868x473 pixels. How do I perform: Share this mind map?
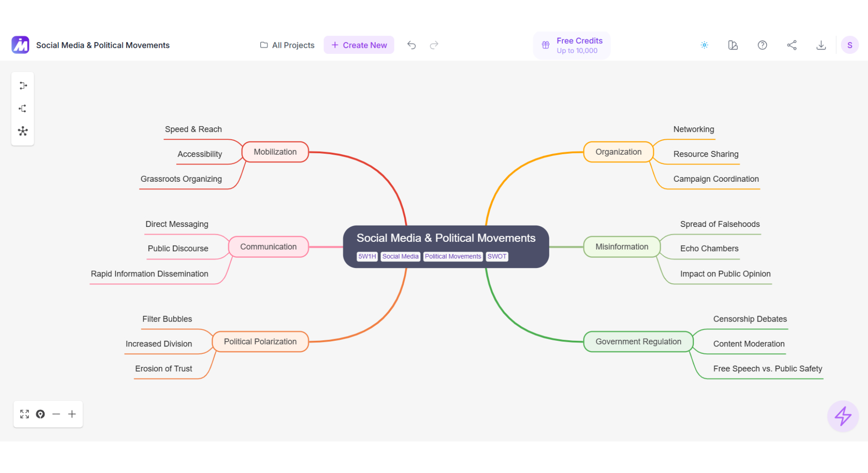click(792, 45)
